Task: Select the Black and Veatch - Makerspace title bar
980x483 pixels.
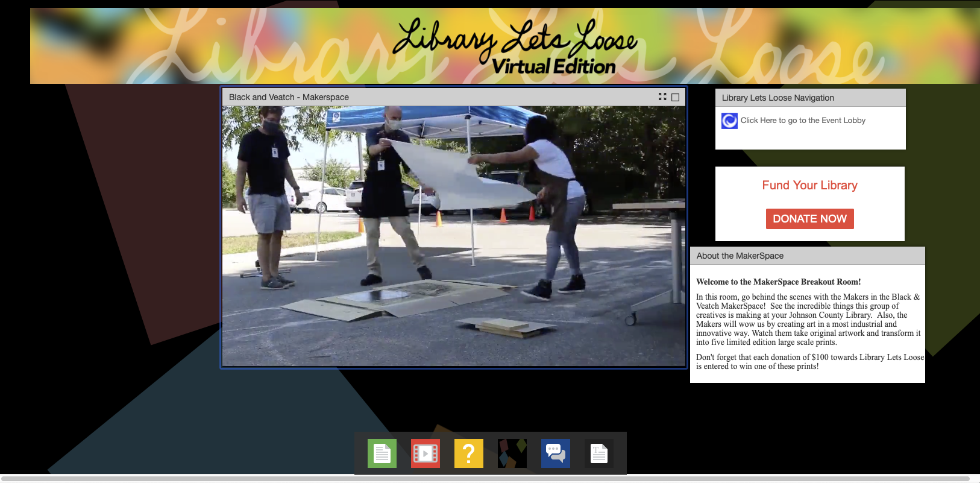Action: (454, 97)
